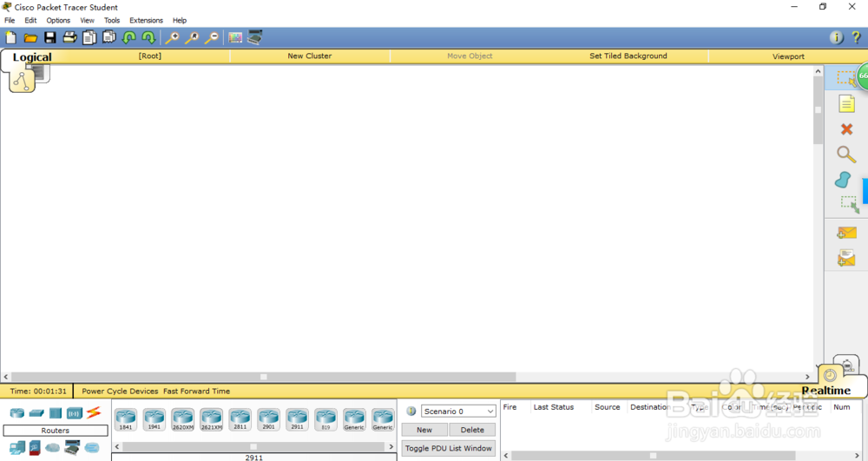Zoom out with the minus magnifier

pyautogui.click(x=212, y=37)
